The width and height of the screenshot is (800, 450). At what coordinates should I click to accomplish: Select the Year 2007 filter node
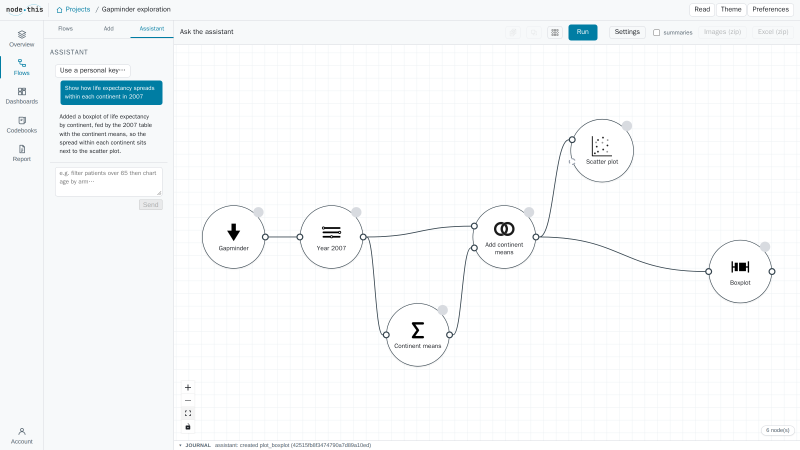(x=332, y=237)
